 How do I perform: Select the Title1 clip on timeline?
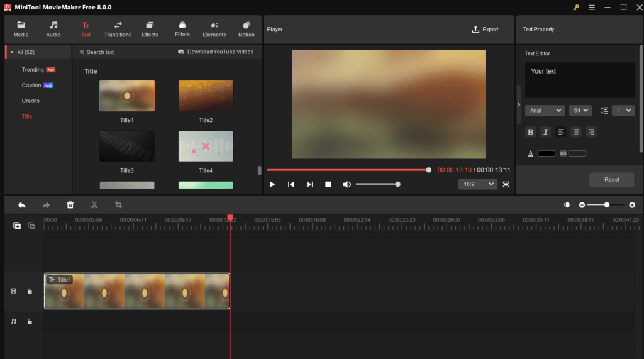[136, 291]
